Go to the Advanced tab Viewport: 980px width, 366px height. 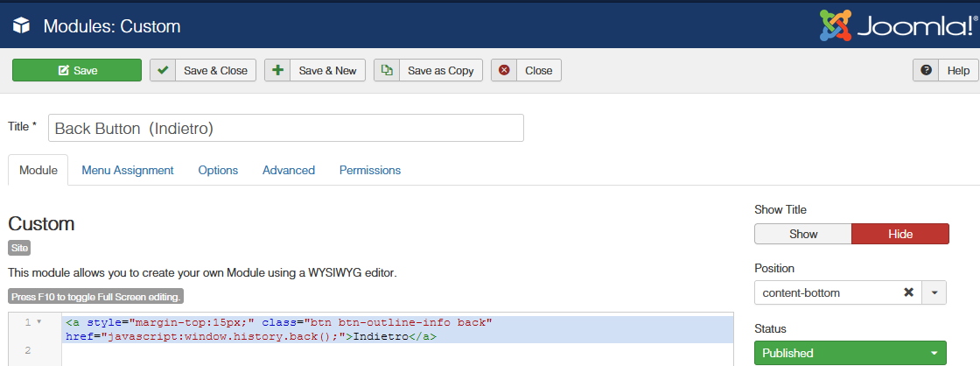[289, 171]
